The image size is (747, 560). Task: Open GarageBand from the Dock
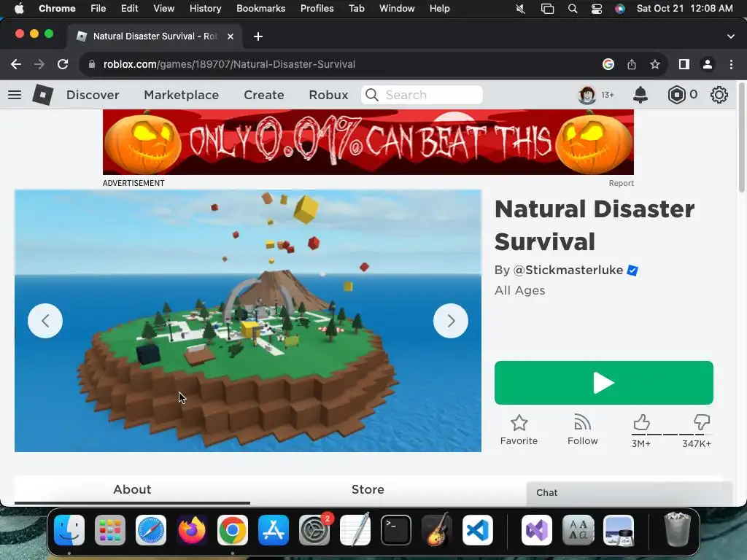436,529
